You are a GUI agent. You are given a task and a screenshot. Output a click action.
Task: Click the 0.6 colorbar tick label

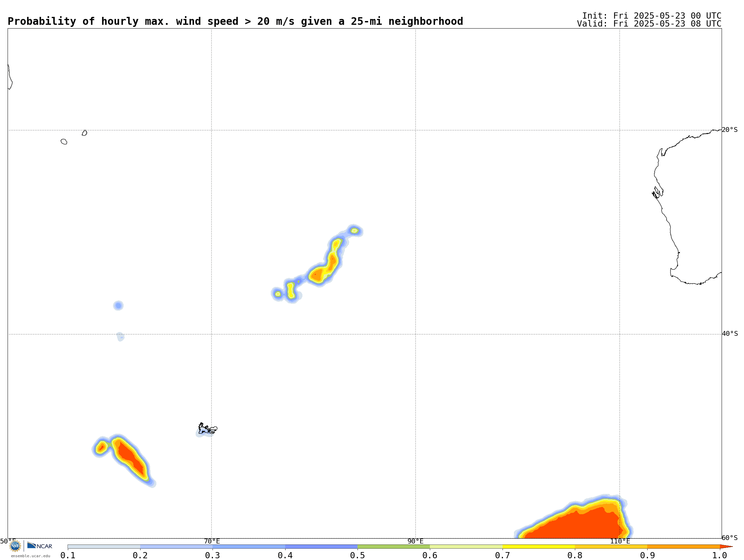(x=430, y=555)
